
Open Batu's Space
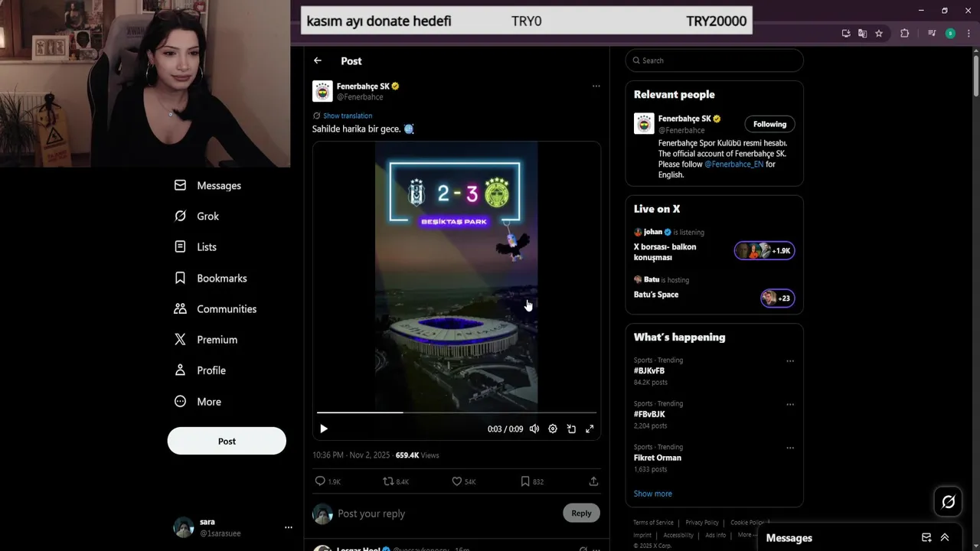coord(656,294)
